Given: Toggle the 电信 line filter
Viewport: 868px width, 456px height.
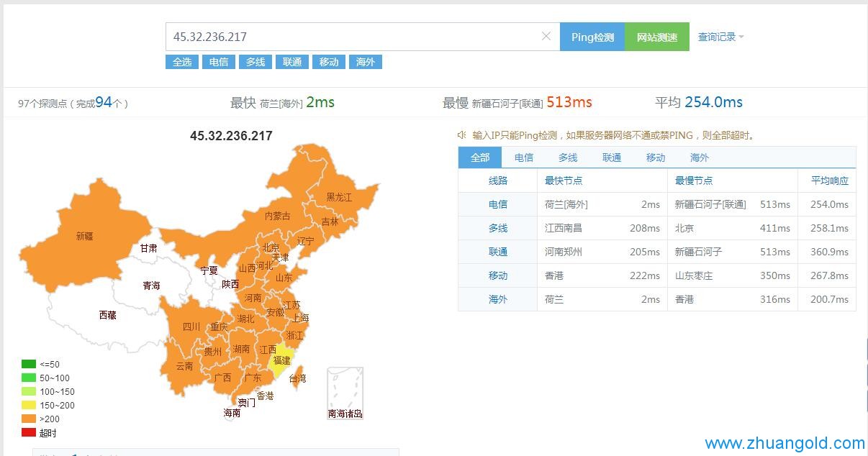Looking at the screenshot, I should (x=218, y=62).
